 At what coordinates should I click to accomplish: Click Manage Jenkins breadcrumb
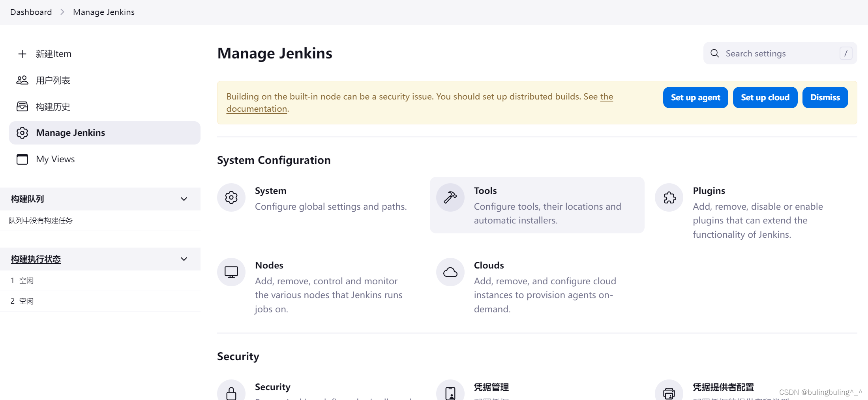(x=104, y=12)
